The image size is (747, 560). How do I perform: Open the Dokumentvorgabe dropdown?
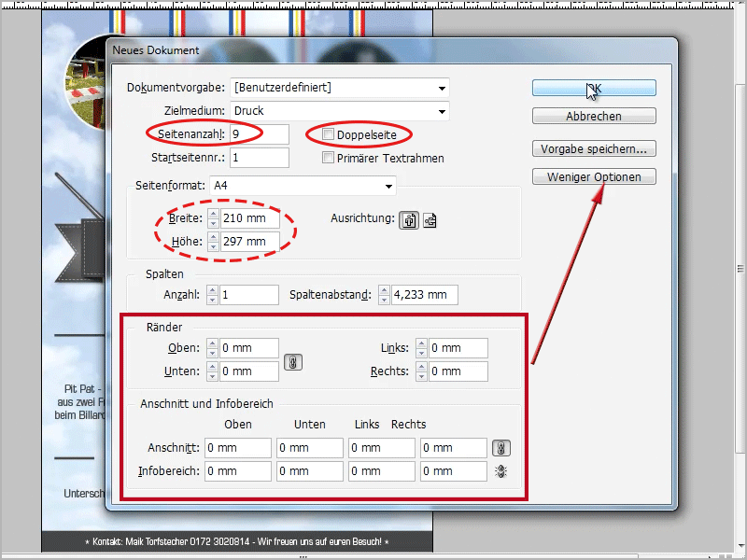(x=340, y=88)
